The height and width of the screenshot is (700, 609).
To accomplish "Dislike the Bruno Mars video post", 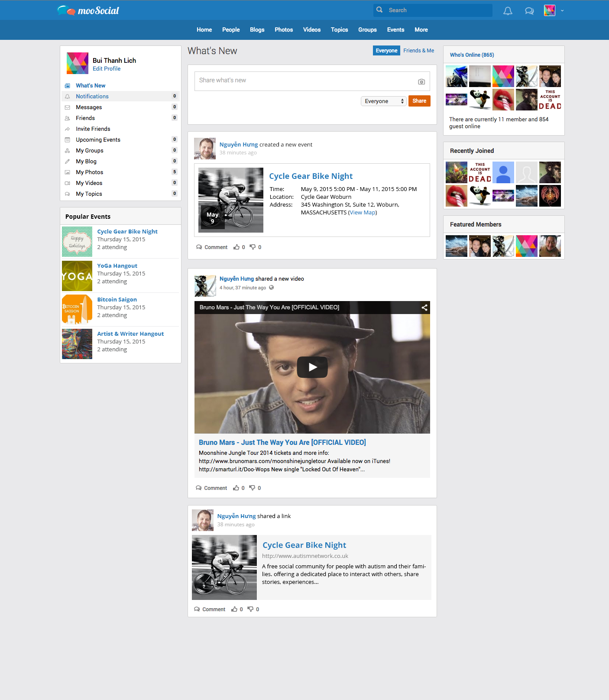I will click(252, 488).
